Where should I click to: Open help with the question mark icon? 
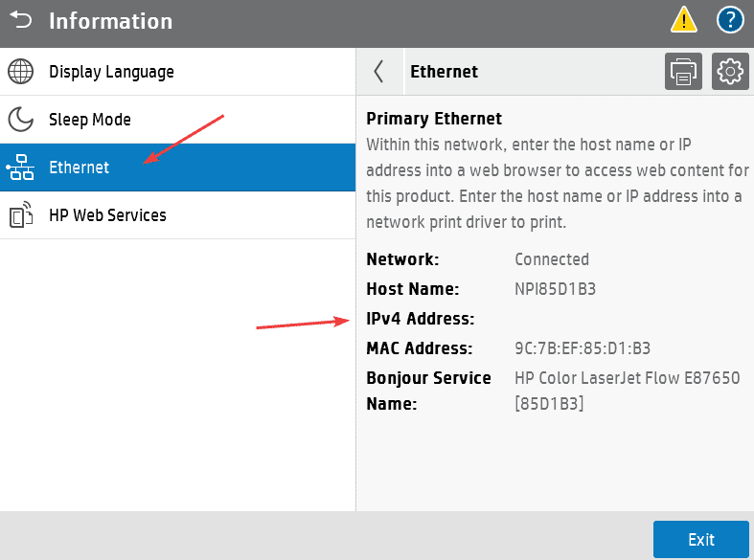(x=730, y=19)
